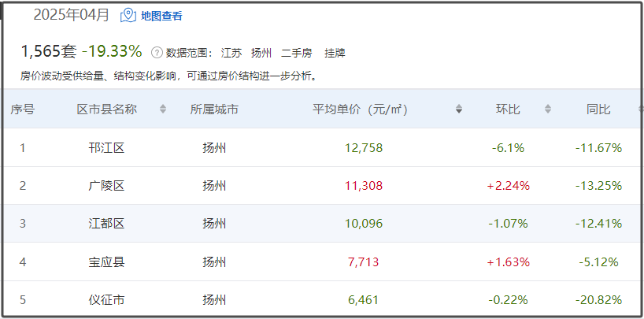
Task: Click the +2.24% month-over-month value
Action: (x=508, y=186)
